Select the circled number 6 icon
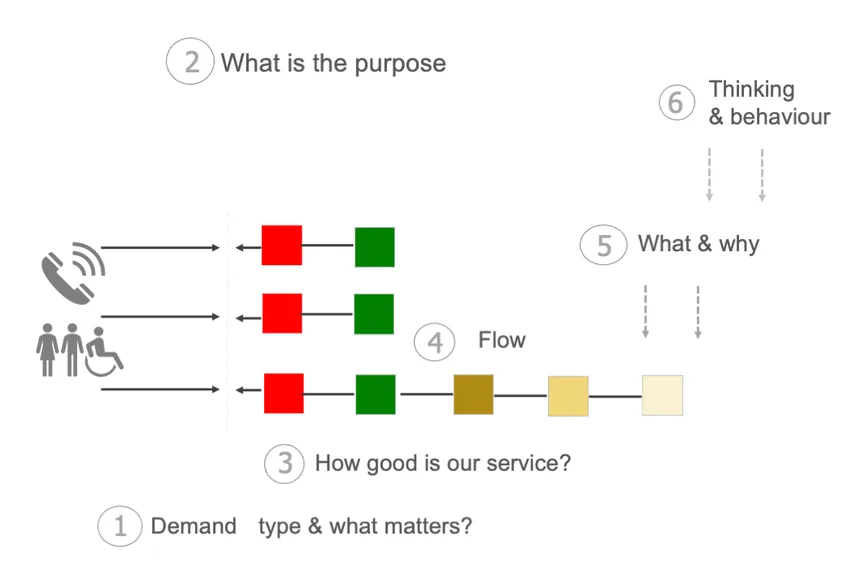Viewport: 861px width, 566px height. (677, 102)
